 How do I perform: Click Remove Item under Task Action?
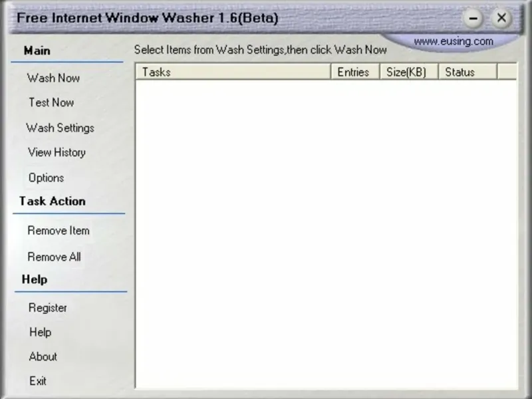pyautogui.click(x=59, y=231)
